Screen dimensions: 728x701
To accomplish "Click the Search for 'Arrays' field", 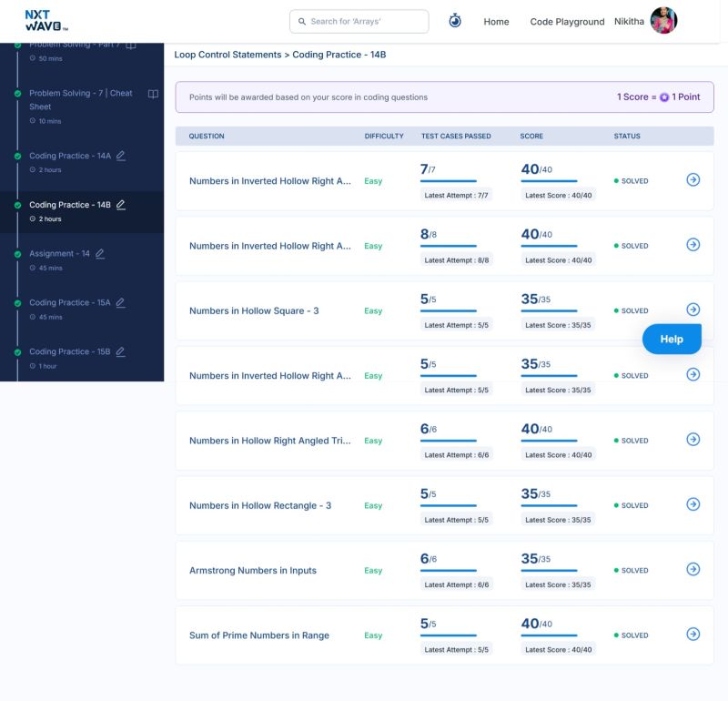I will click(359, 22).
